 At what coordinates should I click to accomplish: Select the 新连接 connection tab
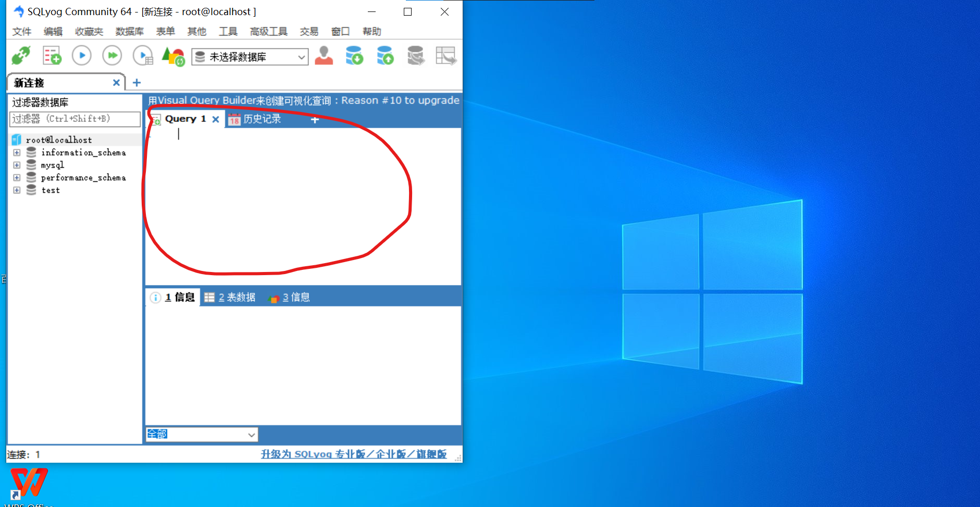[x=66, y=82]
